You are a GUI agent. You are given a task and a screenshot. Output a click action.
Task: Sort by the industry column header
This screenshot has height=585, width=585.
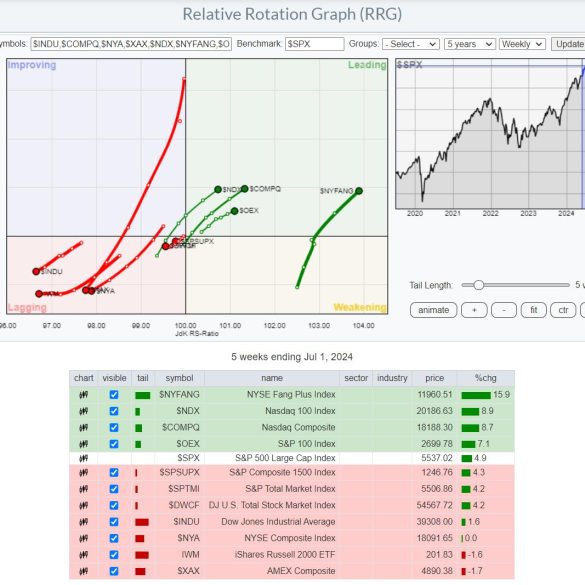tap(392, 378)
